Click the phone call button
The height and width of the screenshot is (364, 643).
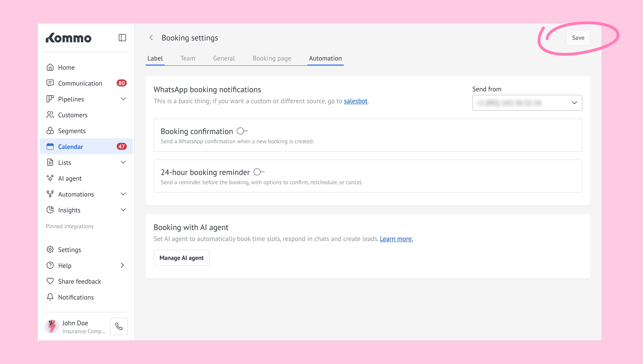coord(119,326)
